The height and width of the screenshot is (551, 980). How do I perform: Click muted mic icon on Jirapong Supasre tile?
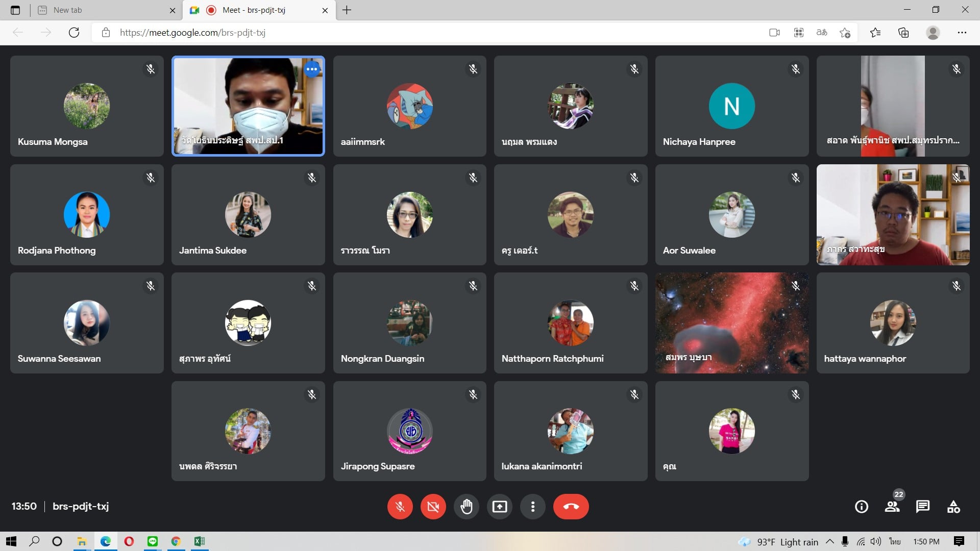tap(473, 394)
